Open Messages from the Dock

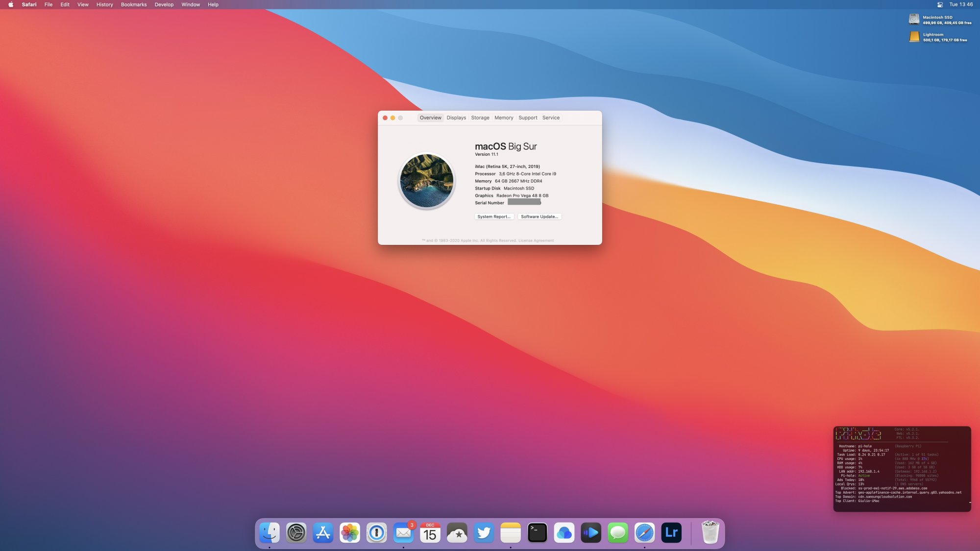coord(618,532)
